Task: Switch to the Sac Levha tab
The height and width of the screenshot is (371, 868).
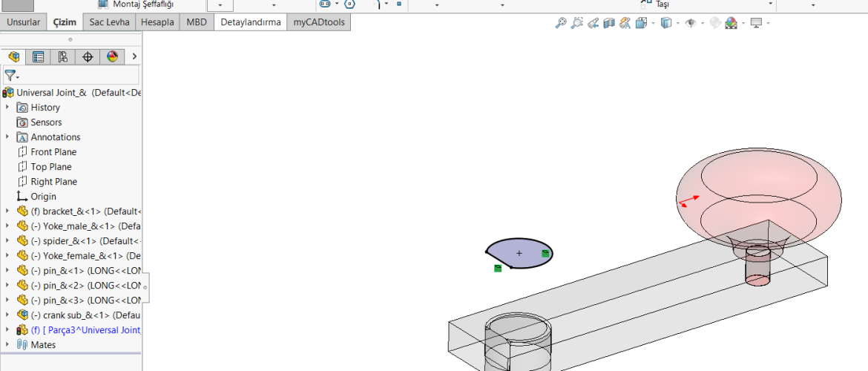Action: coord(109,22)
